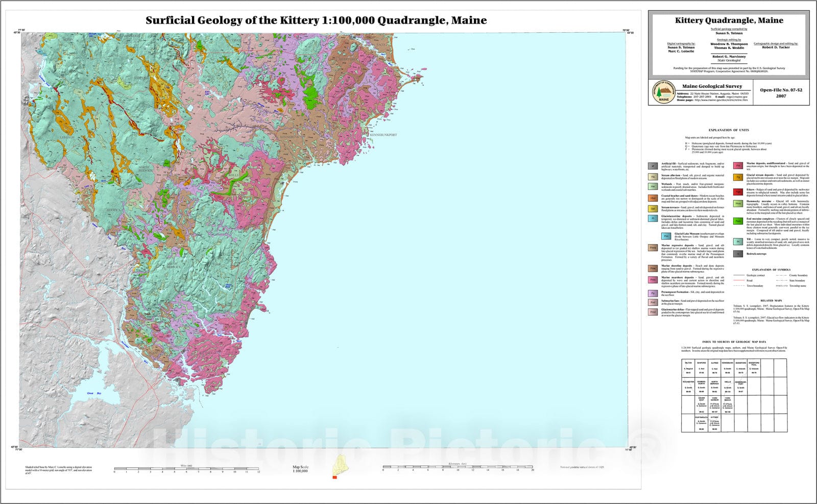Screen dimensions: 817x504
Task: Click the Miles scale bar
Action: click(x=187, y=469)
